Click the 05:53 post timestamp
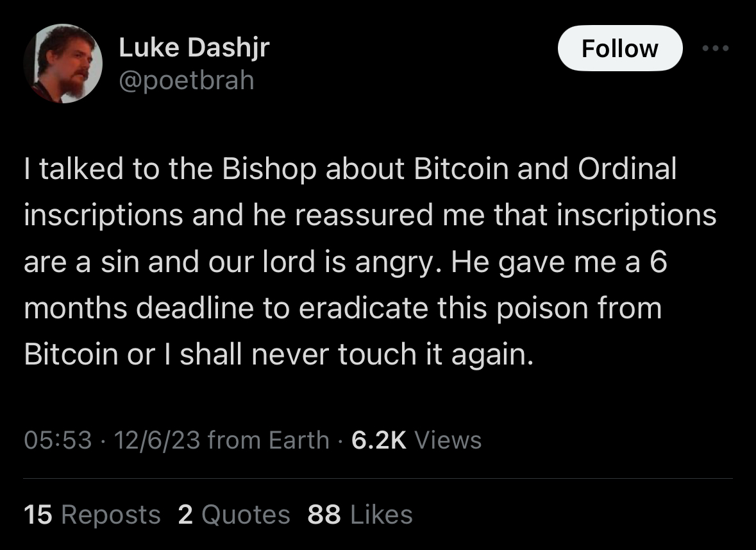Viewport: 756px width, 550px height. 58,440
